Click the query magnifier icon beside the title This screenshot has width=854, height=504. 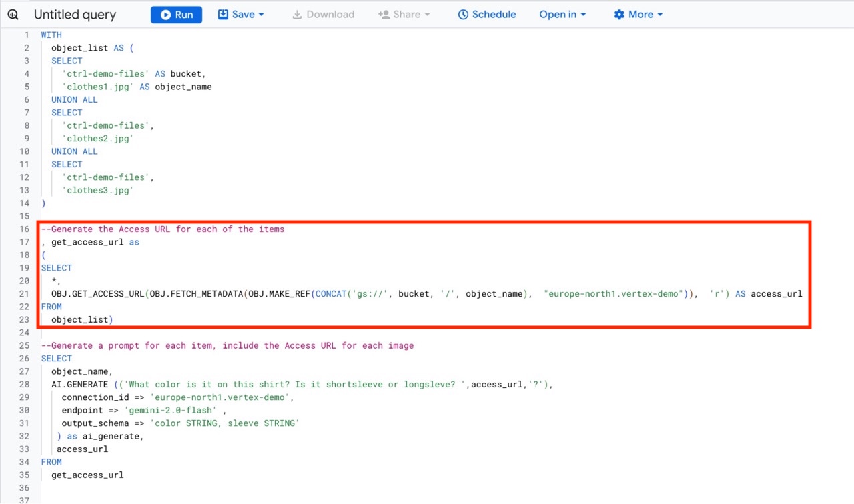13,15
